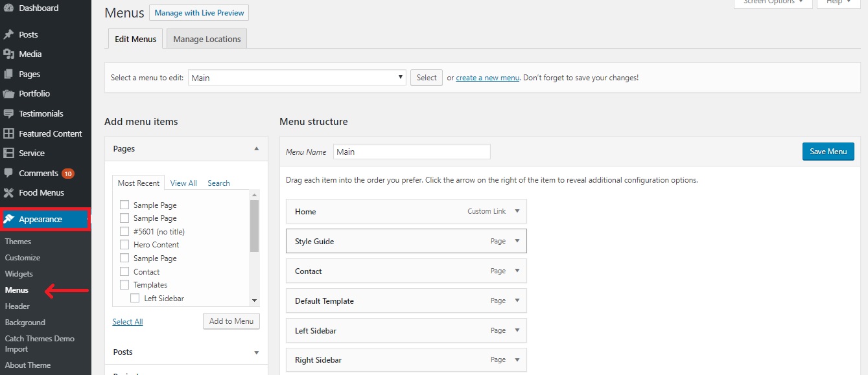Screen dimensions: 868x375
Task: Click the Select All link
Action: (x=128, y=322)
